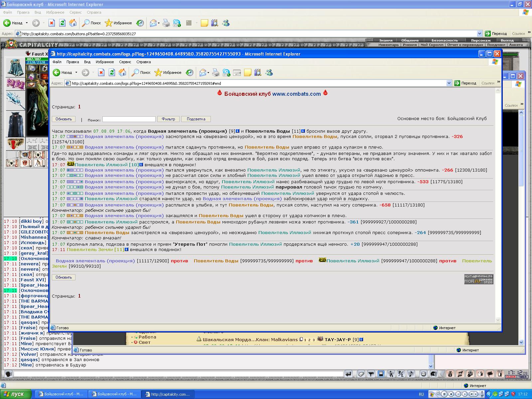This screenshot has height=399, width=532.
Task: Click the yellow note icon in log window
Action: click(248, 72)
